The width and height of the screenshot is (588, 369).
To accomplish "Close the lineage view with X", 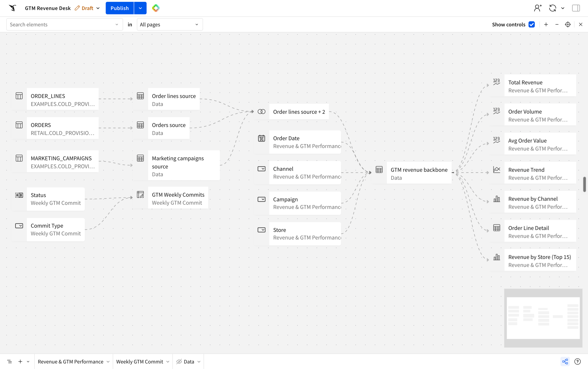I will [x=580, y=24].
